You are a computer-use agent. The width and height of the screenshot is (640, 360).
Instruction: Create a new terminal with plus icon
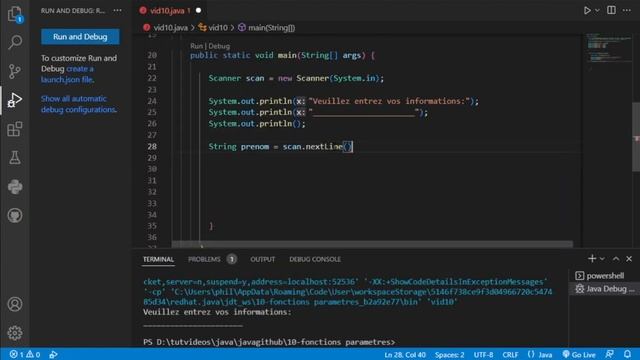click(592, 258)
